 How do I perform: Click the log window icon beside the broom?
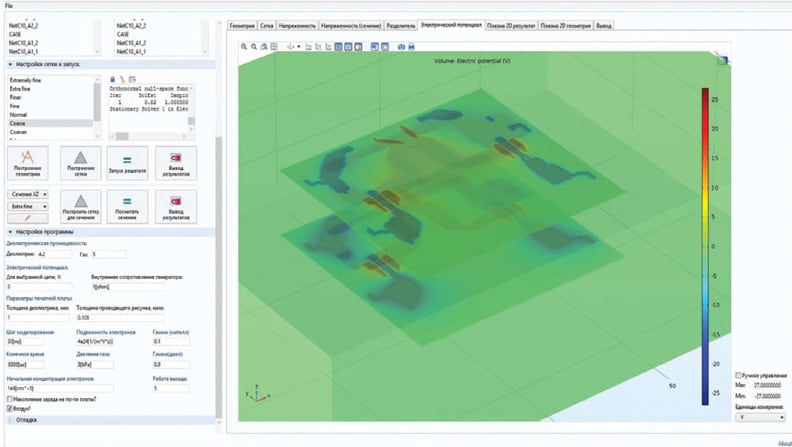132,79
